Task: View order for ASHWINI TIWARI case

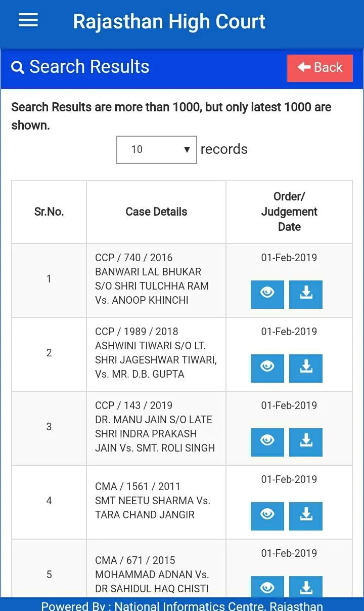Action: tap(267, 368)
